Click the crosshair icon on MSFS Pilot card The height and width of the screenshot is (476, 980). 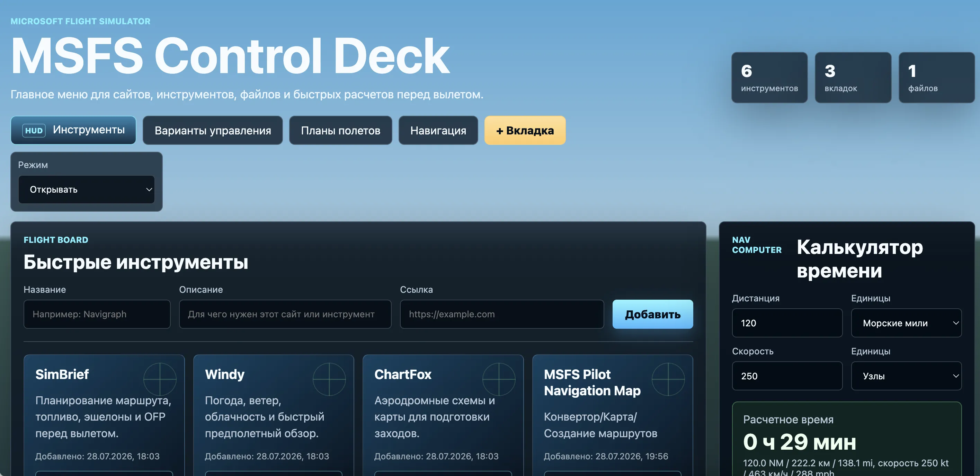tap(668, 379)
